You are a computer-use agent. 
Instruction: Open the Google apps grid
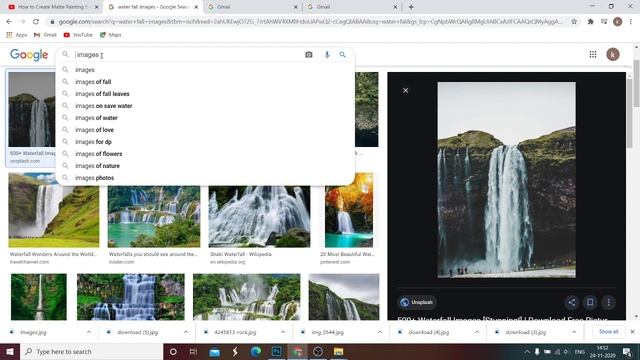(x=593, y=54)
